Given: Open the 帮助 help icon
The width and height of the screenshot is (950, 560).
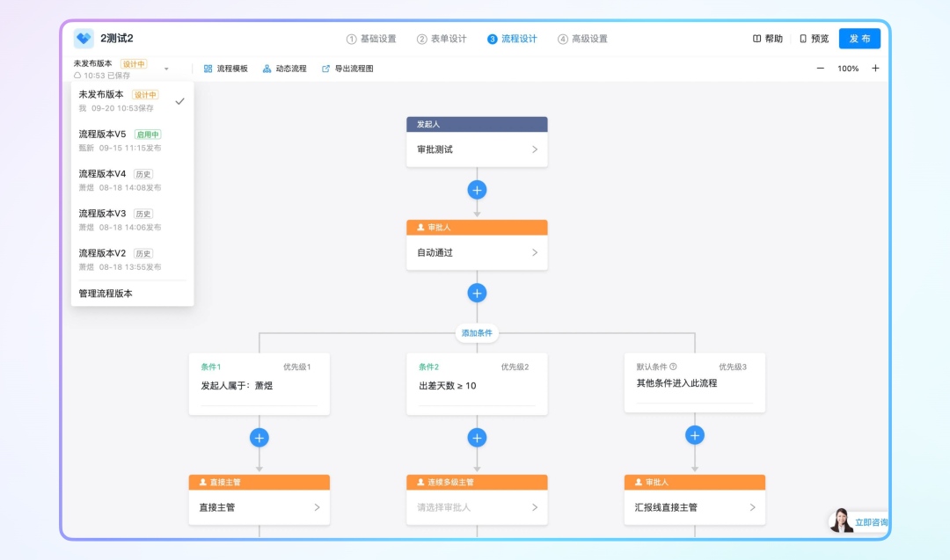Looking at the screenshot, I should point(757,39).
